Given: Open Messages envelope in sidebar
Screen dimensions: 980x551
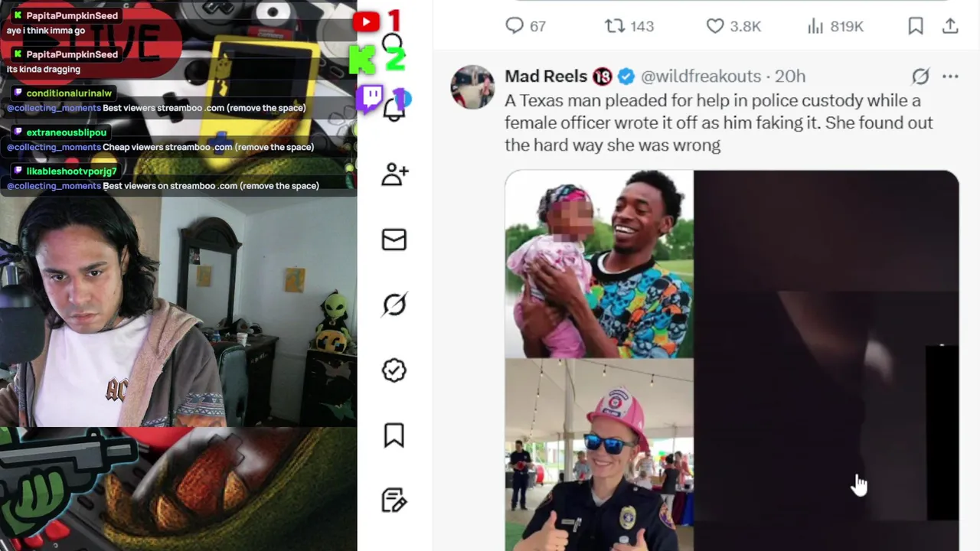Looking at the screenshot, I should click(x=394, y=240).
